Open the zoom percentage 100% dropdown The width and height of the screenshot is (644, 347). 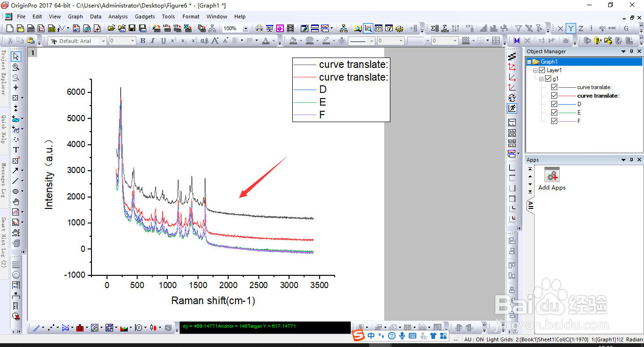(x=245, y=28)
